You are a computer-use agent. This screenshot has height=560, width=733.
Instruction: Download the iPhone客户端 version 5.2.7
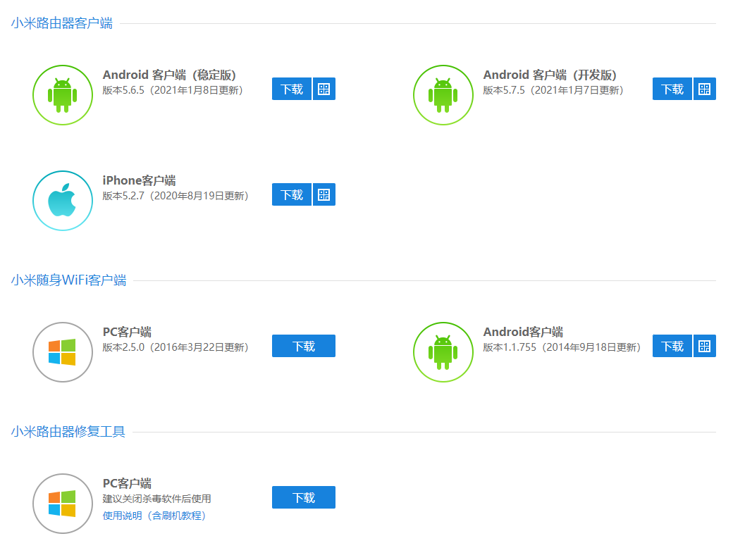(292, 194)
